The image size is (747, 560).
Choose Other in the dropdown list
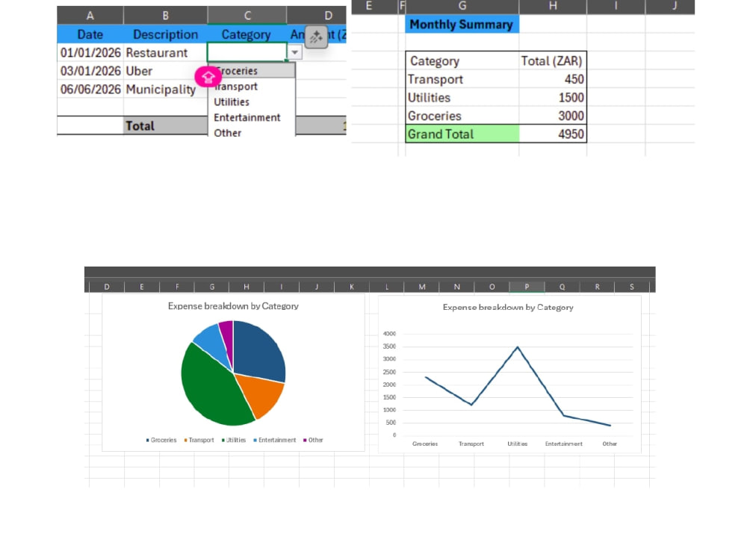coord(252,133)
